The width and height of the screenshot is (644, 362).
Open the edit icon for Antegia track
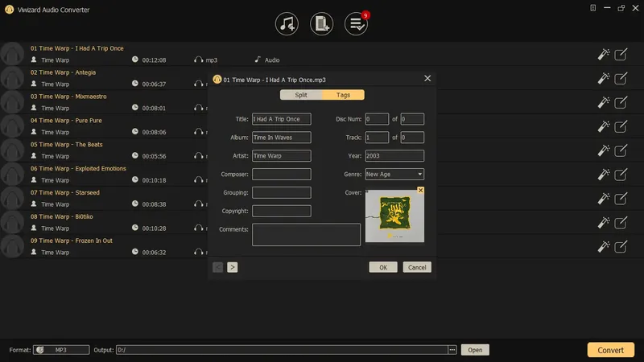[x=621, y=78]
